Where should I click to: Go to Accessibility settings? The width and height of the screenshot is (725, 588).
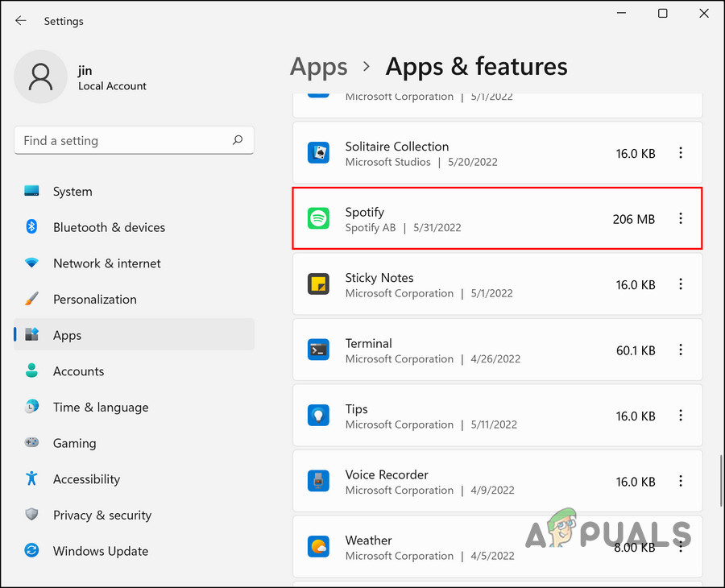click(x=134, y=479)
